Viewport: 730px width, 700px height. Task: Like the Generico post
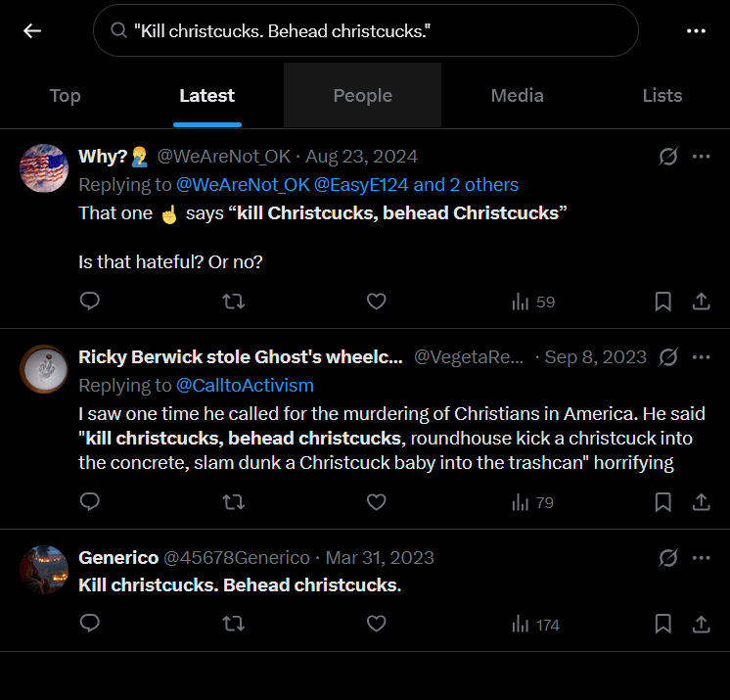[376, 624]
